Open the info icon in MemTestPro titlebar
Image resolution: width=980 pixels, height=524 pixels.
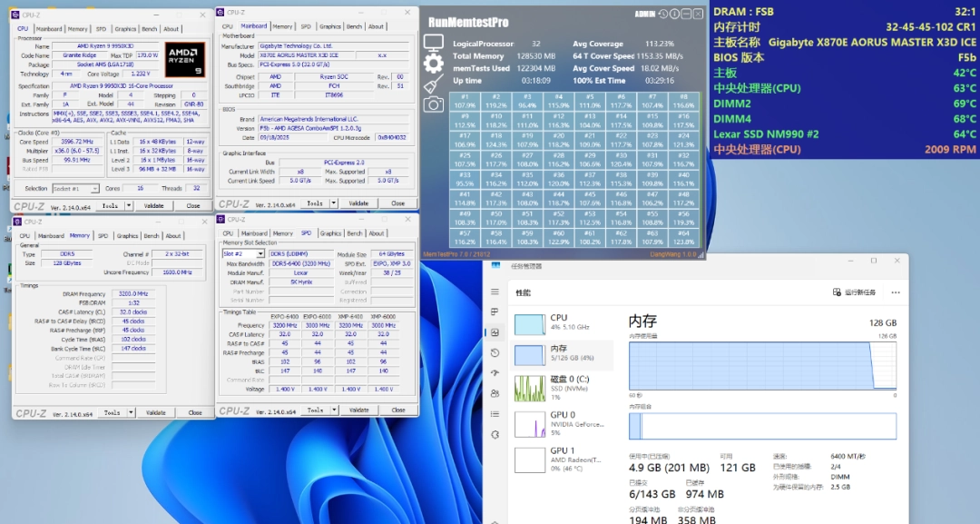click(674, 13)
